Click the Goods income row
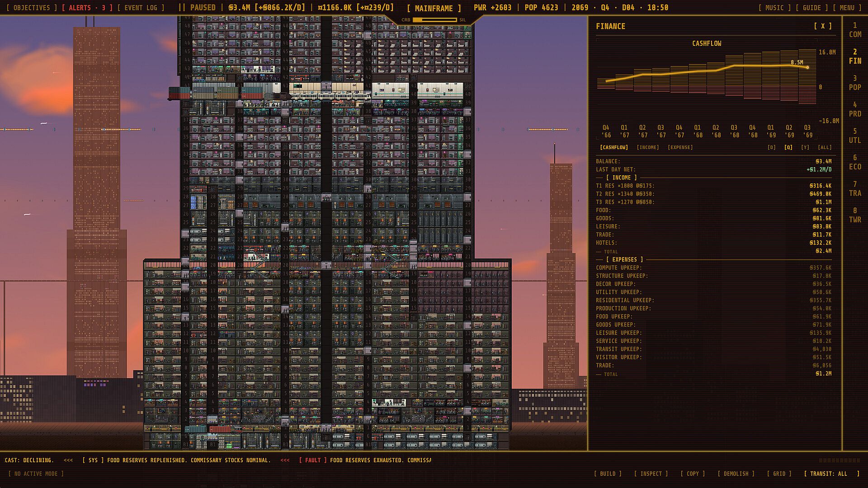The width and height of the screenshot is (868, 488). coord(713,218)
